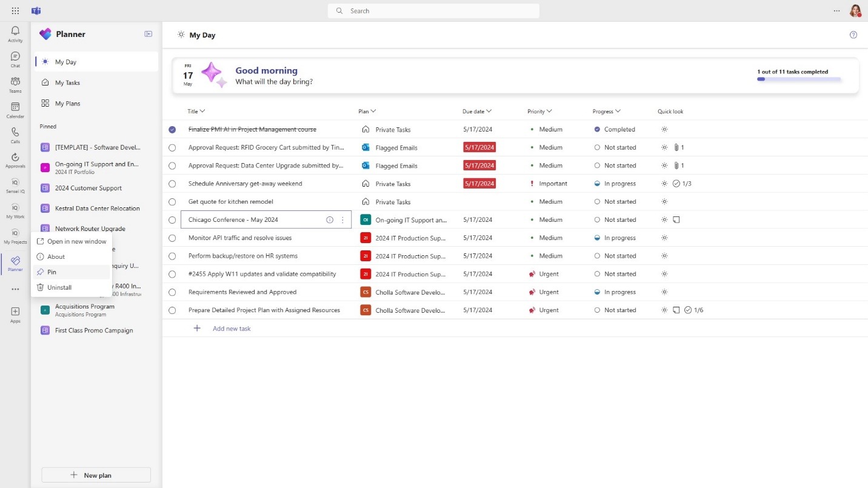Viewport: 868px width, 488px height.
Task: Change priority of #2455 Apply W11 updates
Action: tap(544, 274)
